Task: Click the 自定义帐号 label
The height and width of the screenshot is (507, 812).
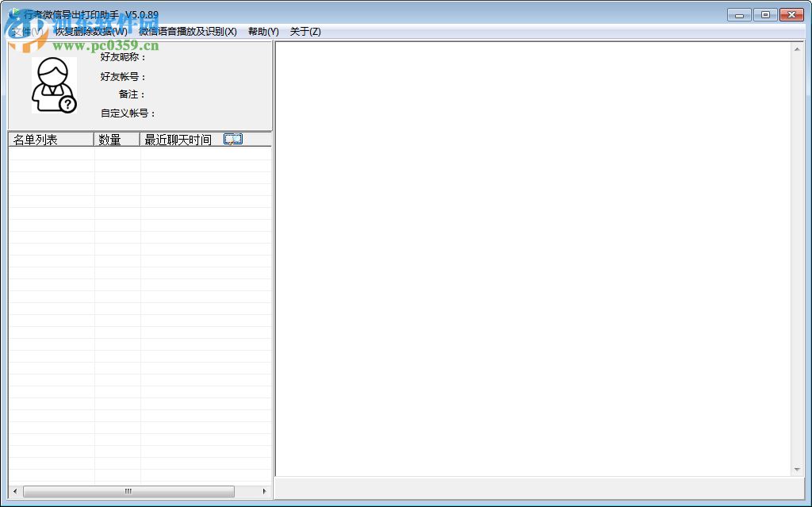Action: (128, 113)
